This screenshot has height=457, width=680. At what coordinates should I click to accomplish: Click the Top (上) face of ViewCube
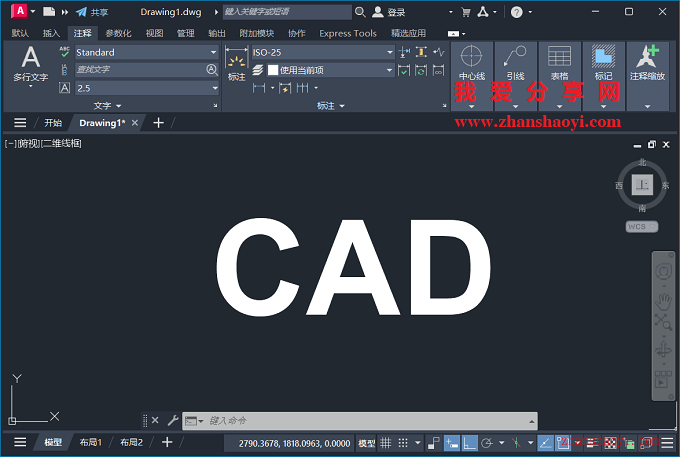[642, 185]
